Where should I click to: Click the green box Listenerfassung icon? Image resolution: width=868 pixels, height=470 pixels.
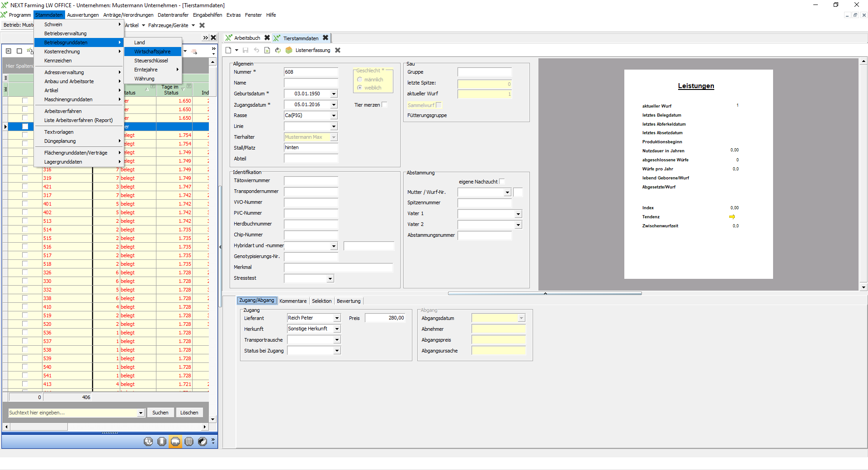[x=289, y=50]
